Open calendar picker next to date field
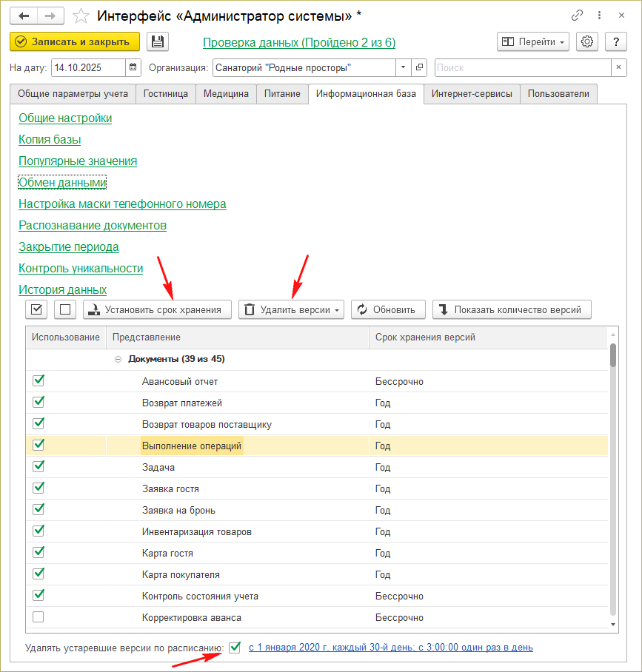 (133, 68)
